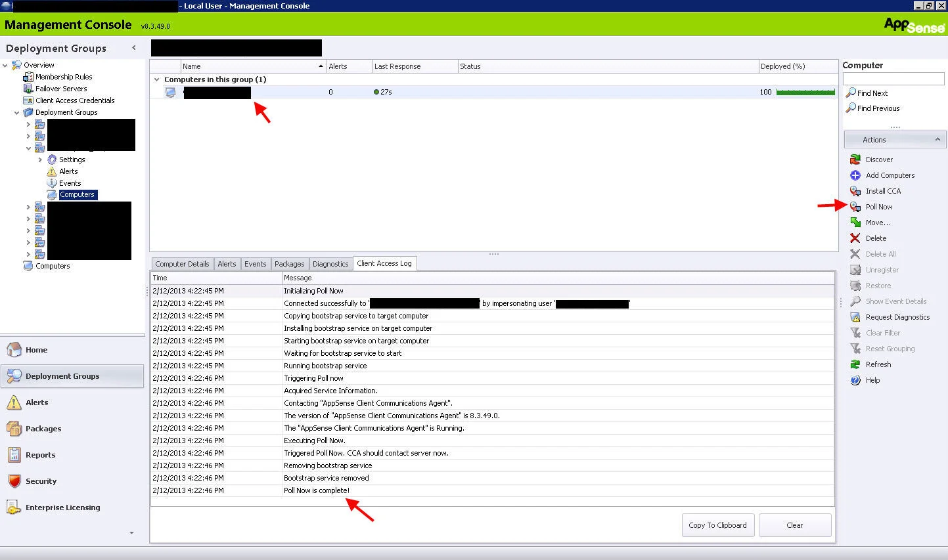This screenshot has height=560, width=948.
Task: Click the Computer search input field
Action: point(893,79)
